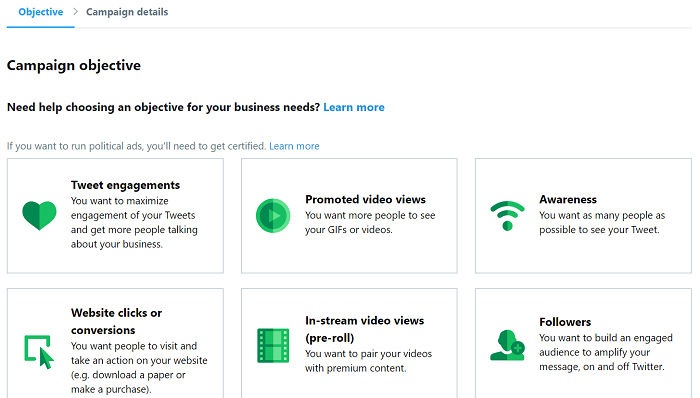Click the wifi-signal Awareness icon
This screenshot has width=700, height=398.
[507, 216]
